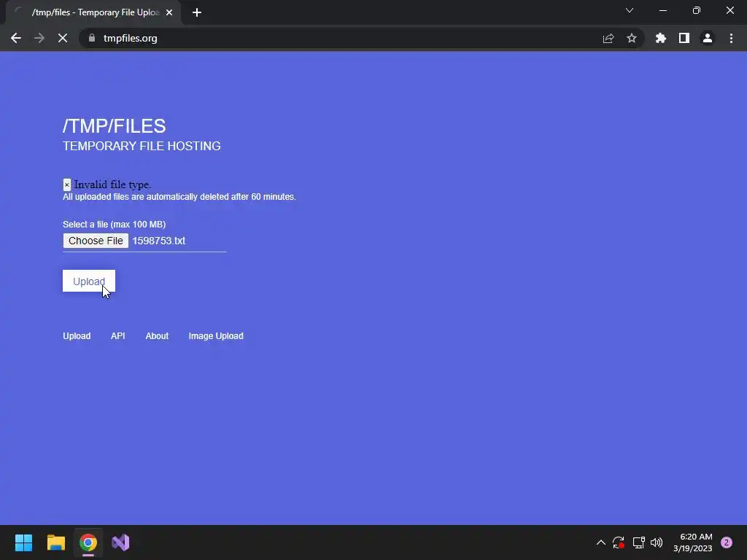This screenshot has height=560, width=747.
Task: Show hidden system tray icons
Action: tap(601, 542)
